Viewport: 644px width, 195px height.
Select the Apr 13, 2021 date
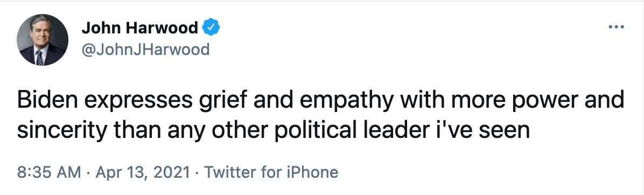143,172
